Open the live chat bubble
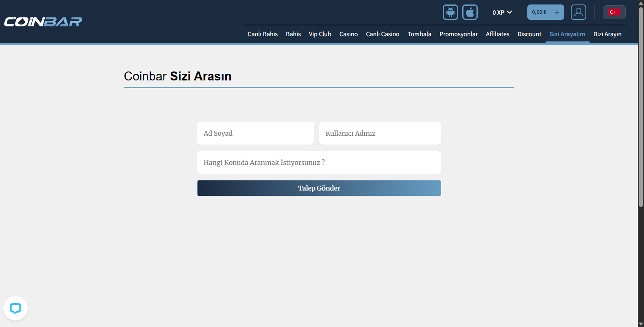Viewport: 644px width, 327px height. 15,308
